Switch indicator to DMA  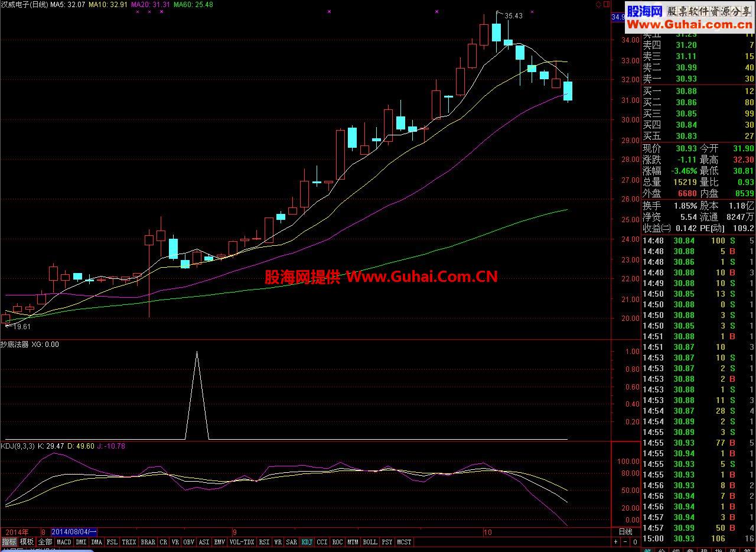pyautogui.click(x=97, y=541)
